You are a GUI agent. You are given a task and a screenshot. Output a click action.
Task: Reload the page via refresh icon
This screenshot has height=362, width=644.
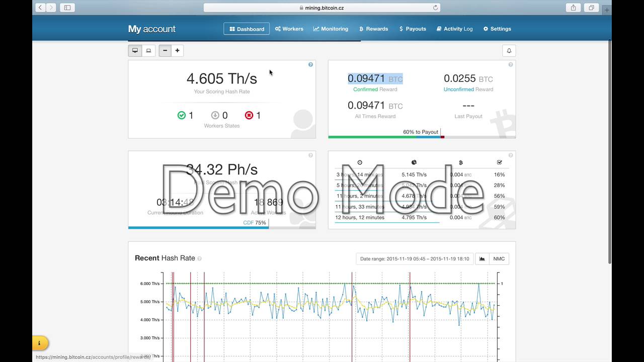click(x=435, y=8)
